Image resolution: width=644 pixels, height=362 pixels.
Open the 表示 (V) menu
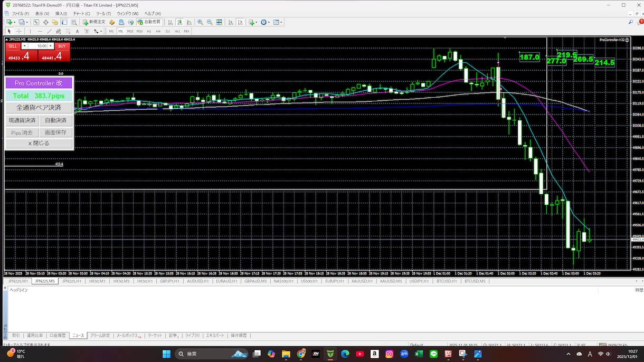click(x=42, y=13)
